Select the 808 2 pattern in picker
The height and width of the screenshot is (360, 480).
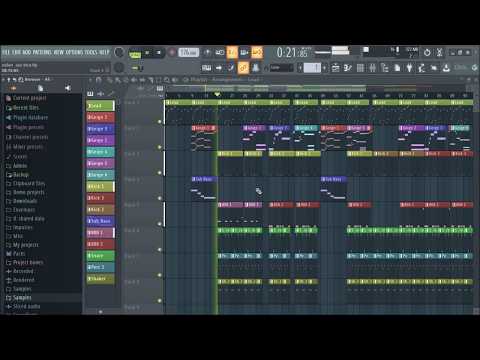pos(100,244)
